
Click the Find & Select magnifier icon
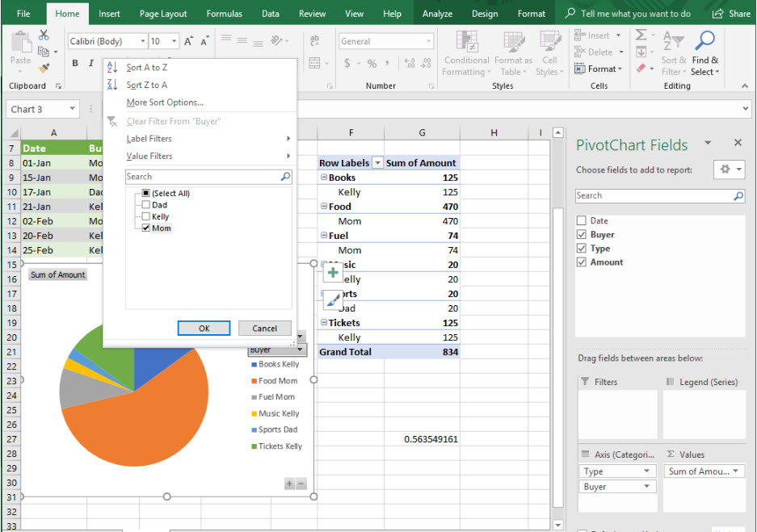[x=704, y=42]
